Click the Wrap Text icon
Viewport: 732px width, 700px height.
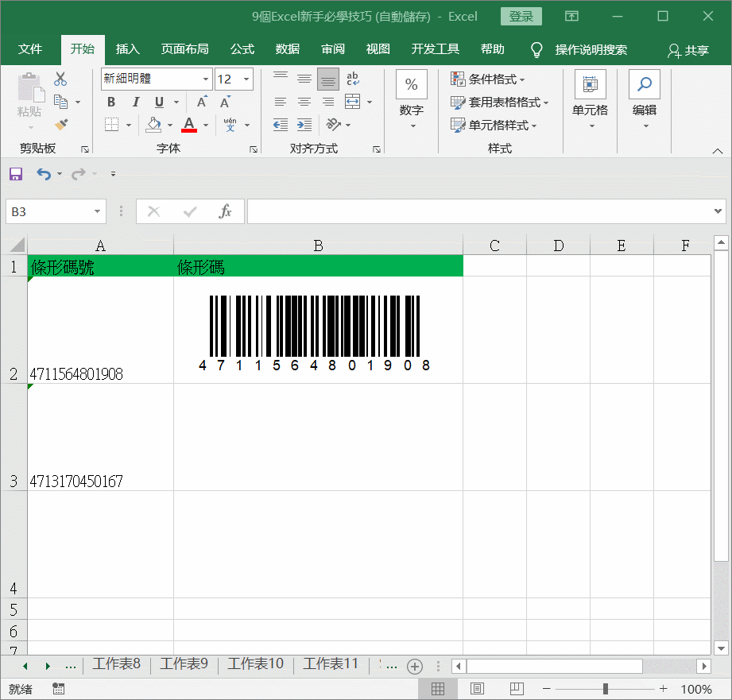353,79
